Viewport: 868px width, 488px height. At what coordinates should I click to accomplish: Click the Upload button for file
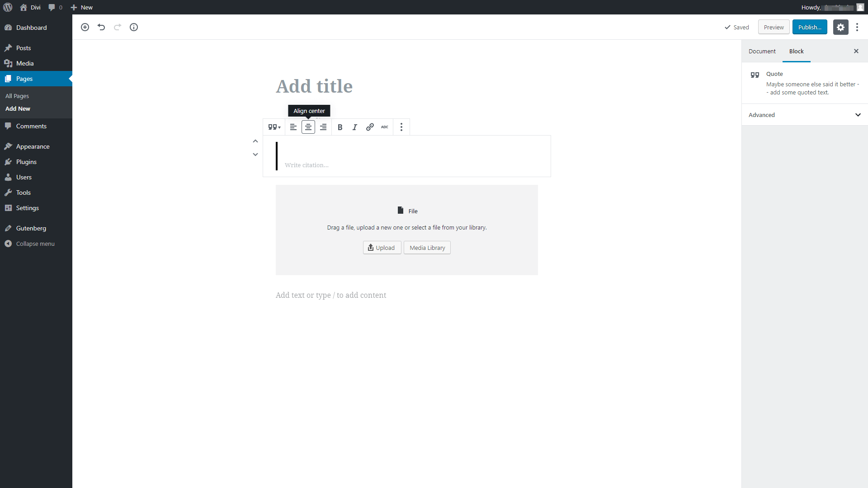click(x=382, y=247)
